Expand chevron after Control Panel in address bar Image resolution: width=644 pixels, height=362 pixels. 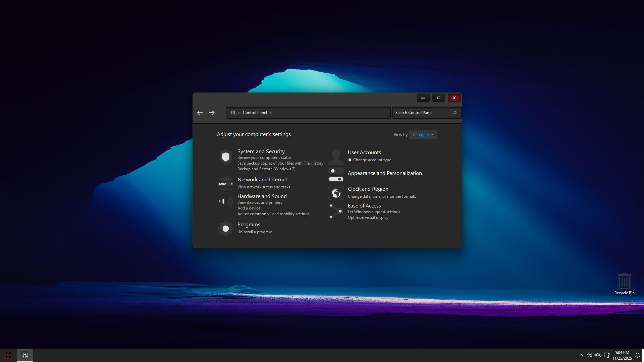pos(271,113)
